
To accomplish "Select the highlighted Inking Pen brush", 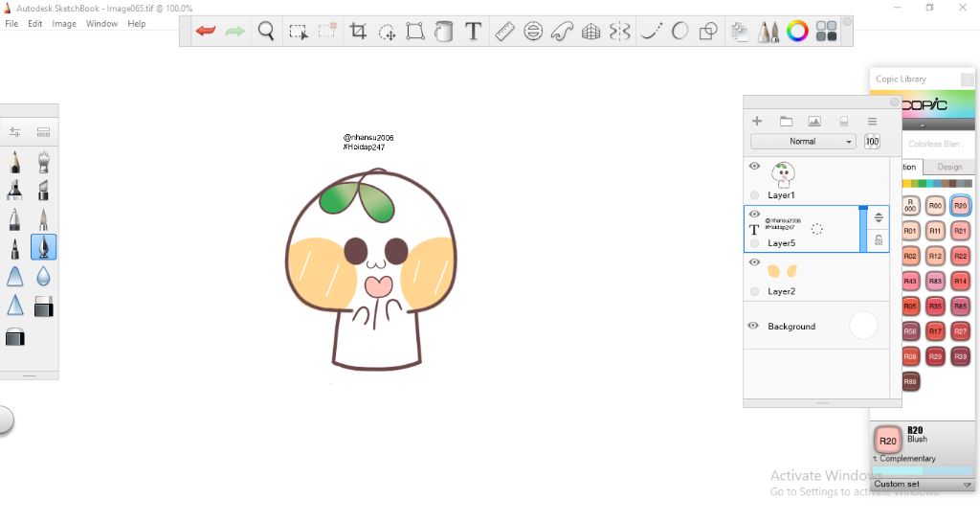I will pos(43,247).
